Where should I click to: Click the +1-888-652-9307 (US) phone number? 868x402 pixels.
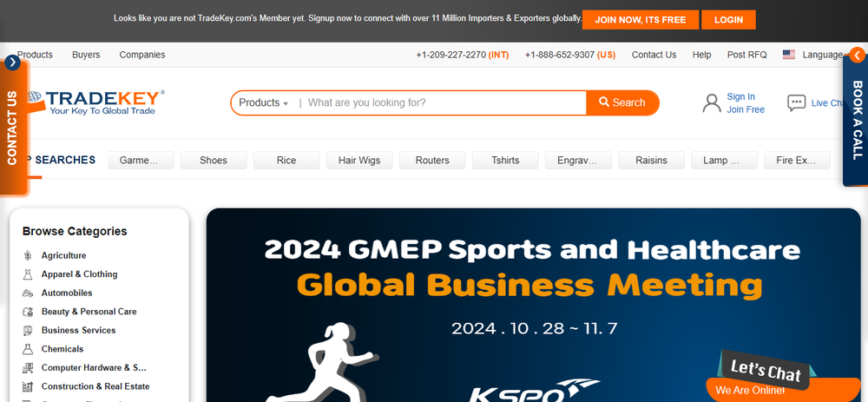click(570, 55)
